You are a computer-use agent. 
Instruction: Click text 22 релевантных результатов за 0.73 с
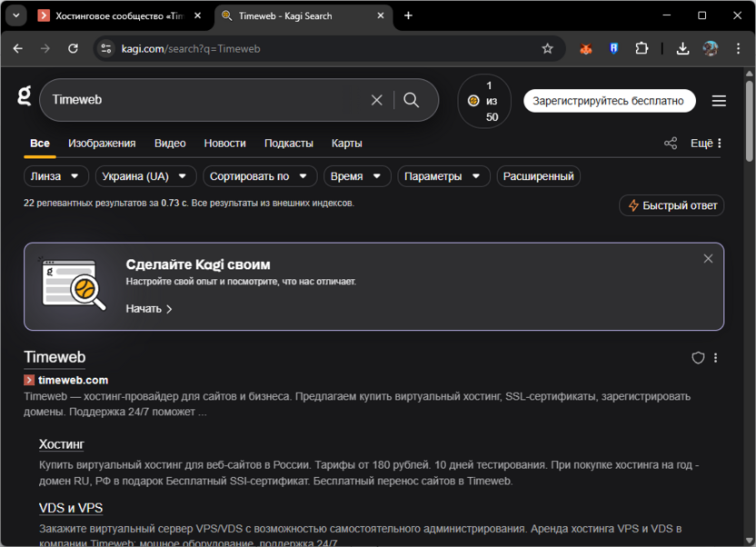point(105,204)
